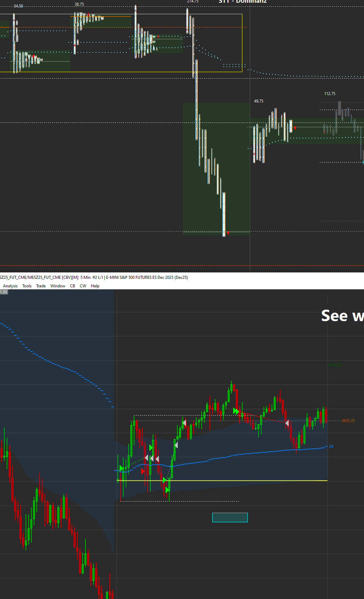Click the blue 24 indicator label
The height and width of the screenshot is (599, 364).
[331, 446]
